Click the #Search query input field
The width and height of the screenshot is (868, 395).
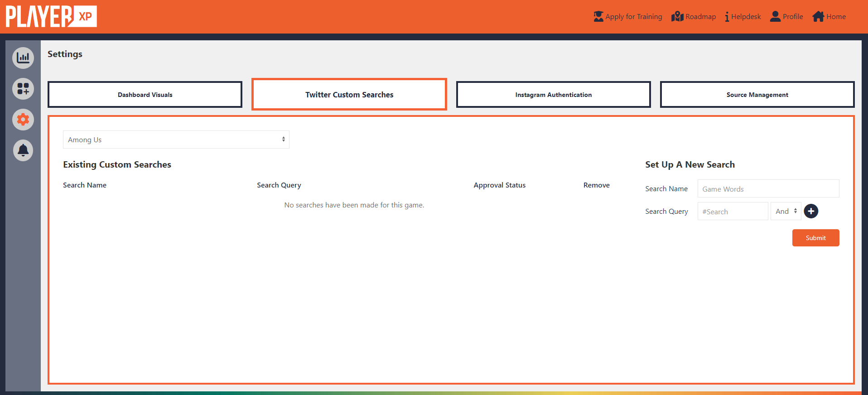(733, 211)
